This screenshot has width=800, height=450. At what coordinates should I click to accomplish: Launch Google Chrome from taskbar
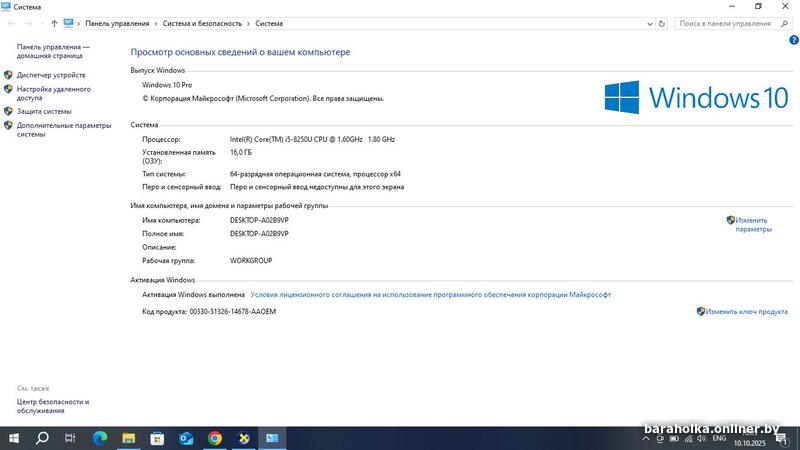click(x=215, y=438)
